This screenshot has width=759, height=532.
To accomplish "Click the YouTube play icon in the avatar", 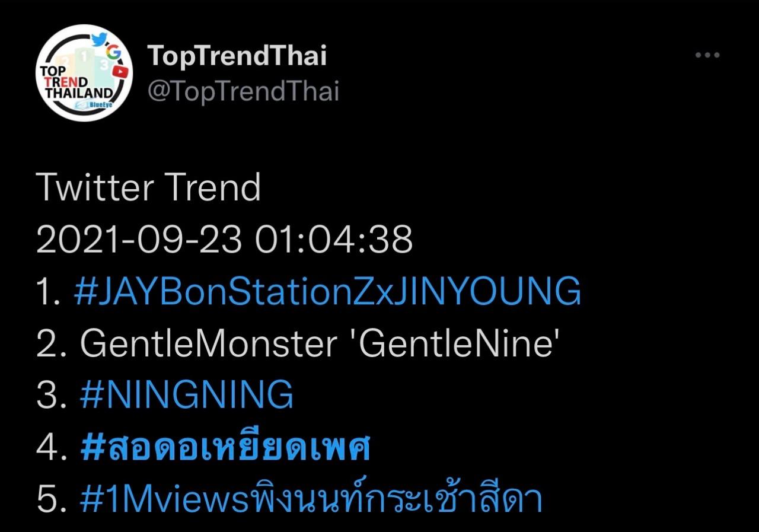I will [x=121, y=71].
